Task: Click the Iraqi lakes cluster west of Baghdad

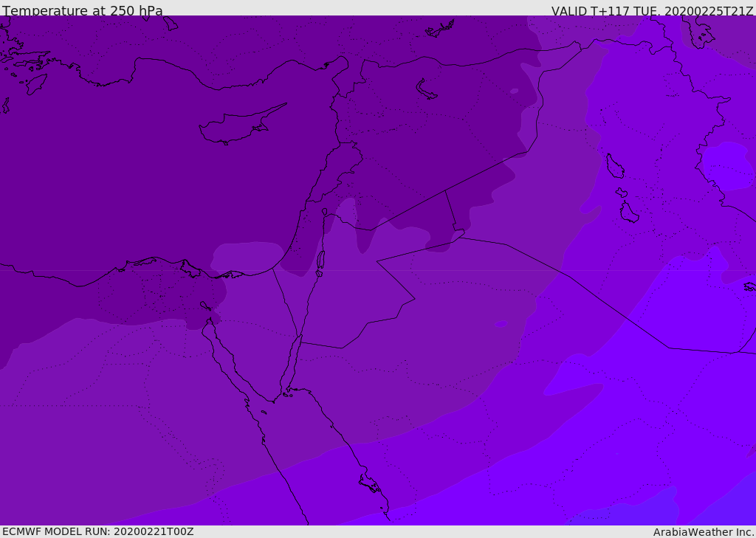Action: click(x=614, y=166)
